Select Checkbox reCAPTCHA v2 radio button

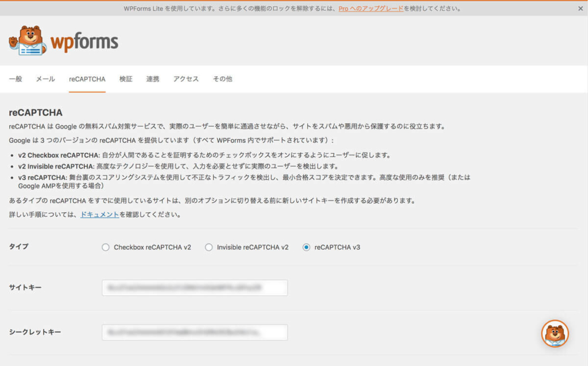tap(106, 247)
